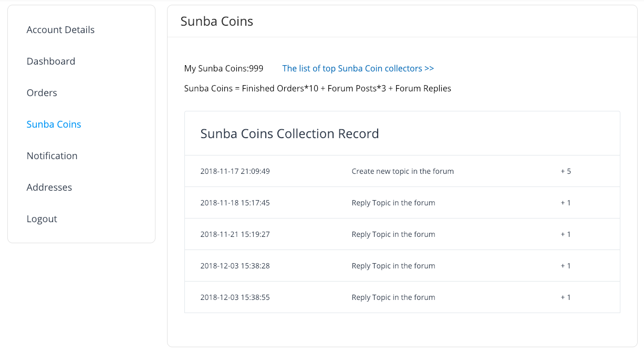Open the top Sunba Coin collectors list
This screenshot has width=644, height=353.
click(x=358, y=68)
